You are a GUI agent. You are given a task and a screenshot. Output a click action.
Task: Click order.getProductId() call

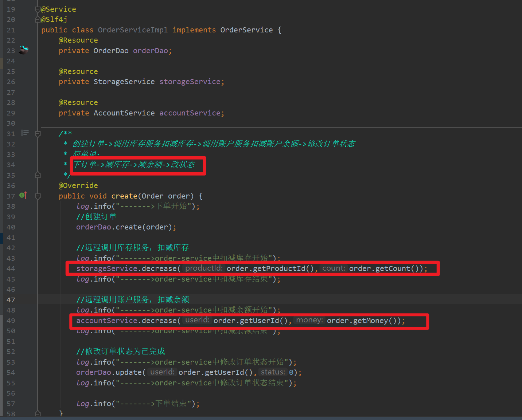pyautogui.click(x=270, y=268)
